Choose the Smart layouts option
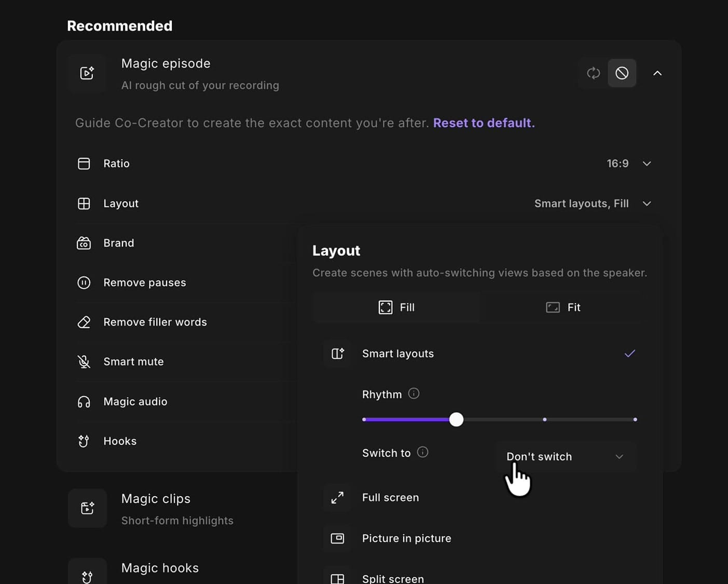This screenshot has height=584, width=728. click(x=480, y=354)
